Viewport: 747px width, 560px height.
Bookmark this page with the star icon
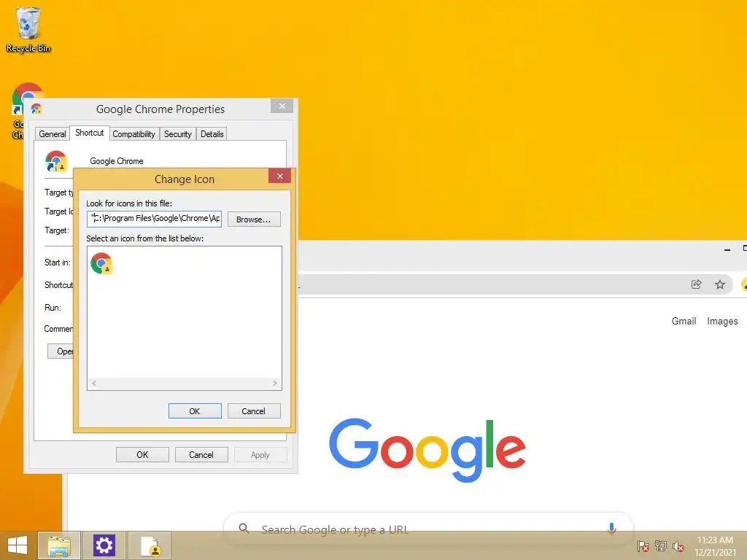click(720, 284)
